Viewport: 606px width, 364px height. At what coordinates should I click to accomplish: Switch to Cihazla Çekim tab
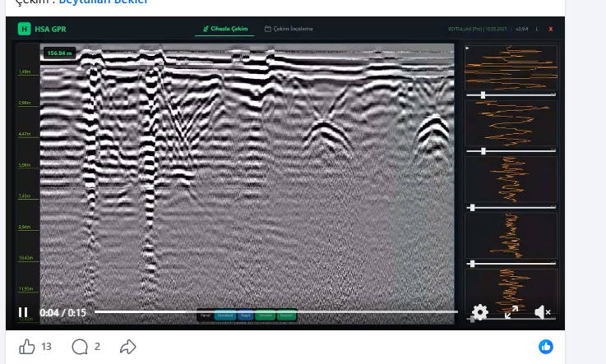click(x=225, y=29)
